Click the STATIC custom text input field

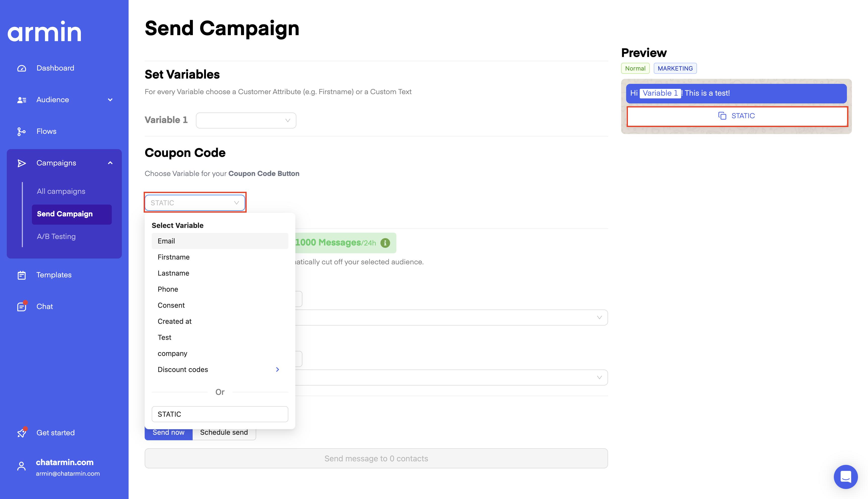tap(220, 414)
